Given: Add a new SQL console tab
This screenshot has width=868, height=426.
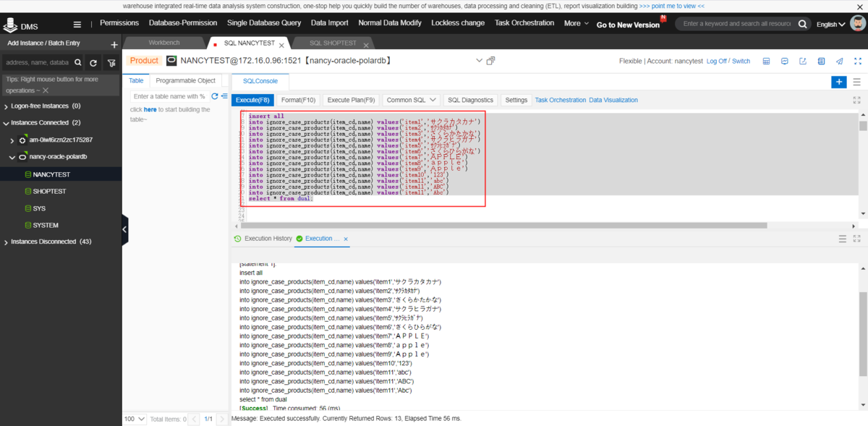Looking at the screenshot, I should [838, 82].
